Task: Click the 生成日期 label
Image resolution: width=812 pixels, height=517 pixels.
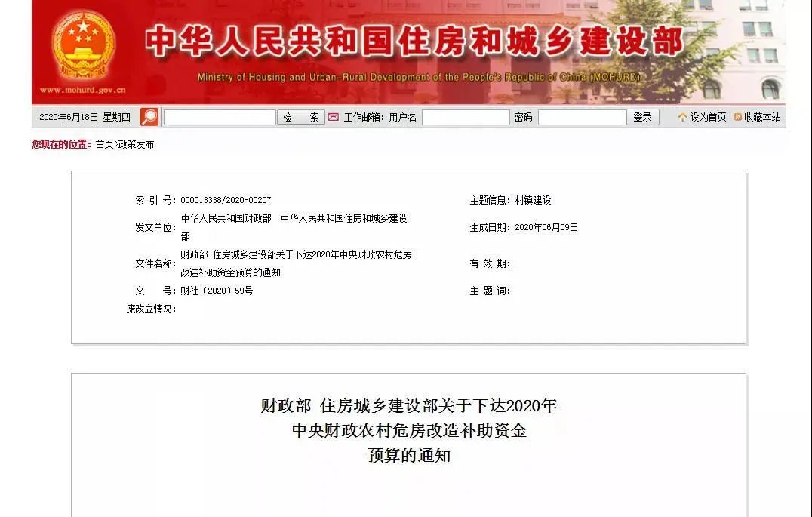Action: [490, 227]
